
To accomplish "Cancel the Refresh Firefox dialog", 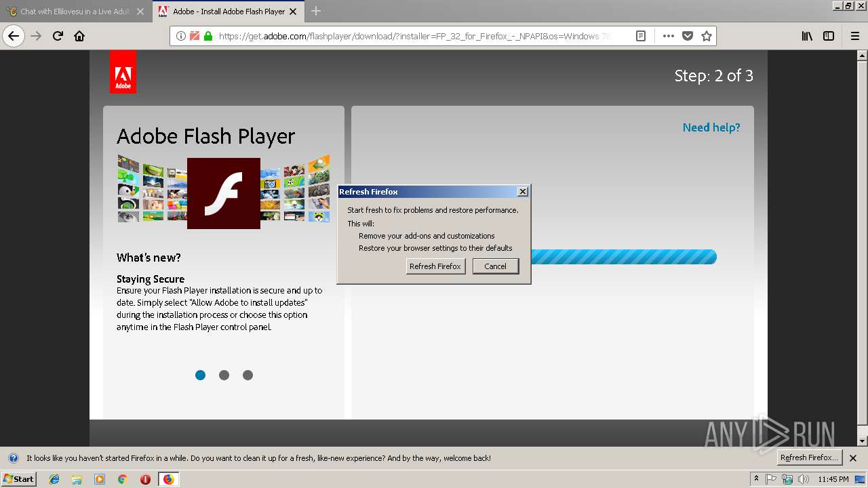I will coord(495,266).
